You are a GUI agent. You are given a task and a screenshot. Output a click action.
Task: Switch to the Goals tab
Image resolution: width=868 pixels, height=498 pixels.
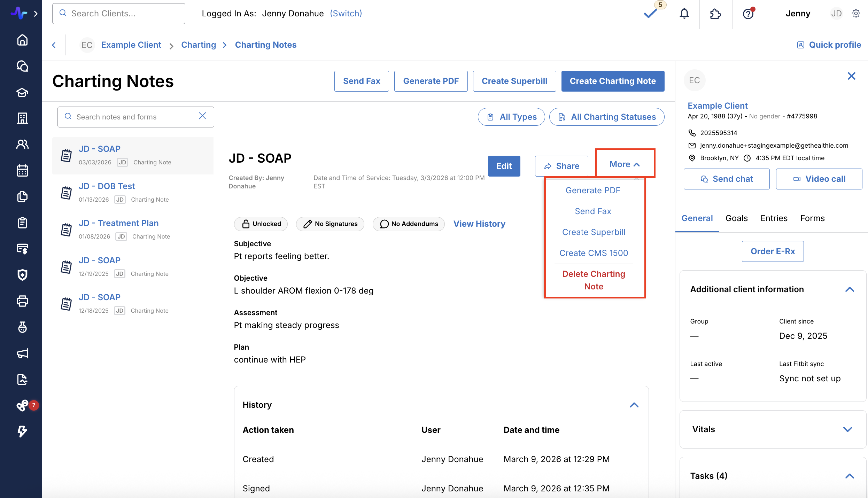[736, 218]
